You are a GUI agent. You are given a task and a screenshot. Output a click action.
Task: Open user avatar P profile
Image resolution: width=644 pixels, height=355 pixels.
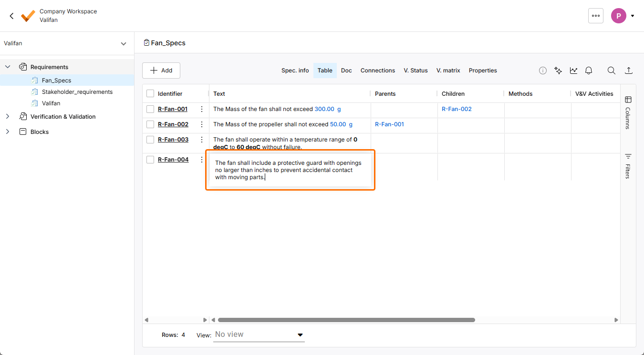tap(619, 16)
